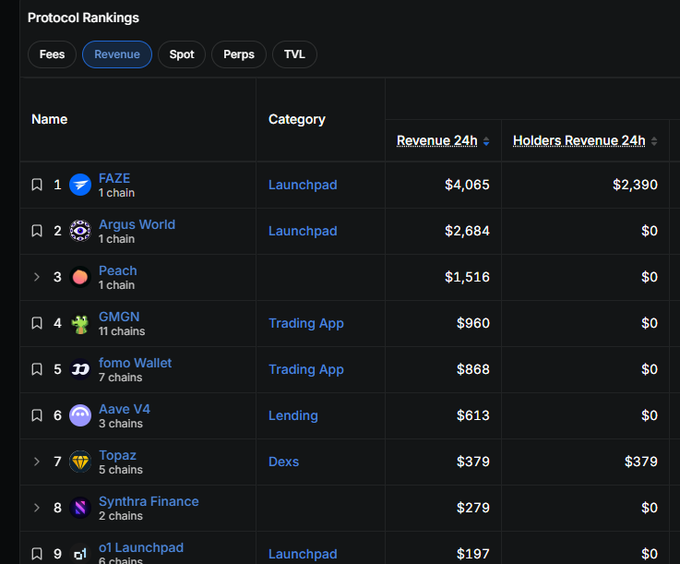The height and width of the screenshot is (564, 680).
Task: Bookmark the GMGN protocol
Action: point(37,323)
